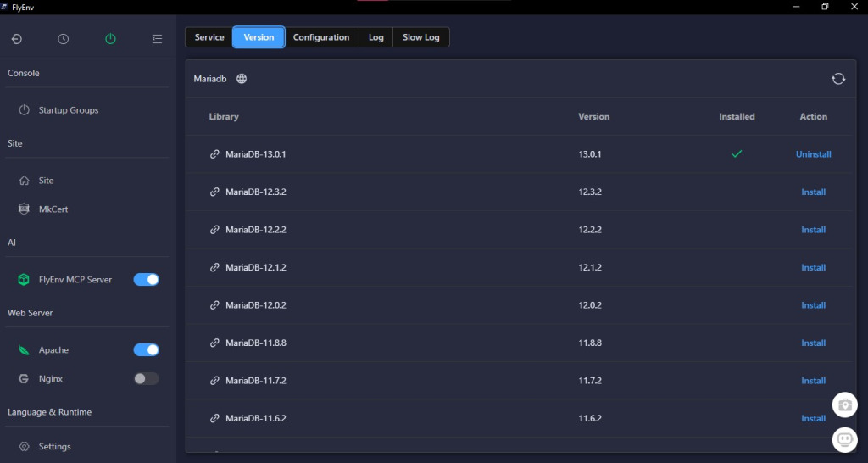Click the link icon beside MariaDB-12.3.2
This screenshot has height=463, width=868.
214,192
